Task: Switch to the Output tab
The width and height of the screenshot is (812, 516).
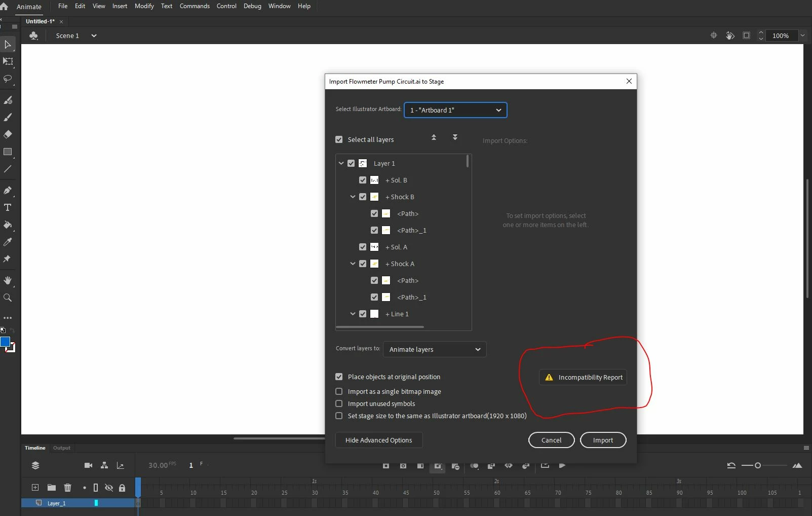Action: [x=62, y=448]
